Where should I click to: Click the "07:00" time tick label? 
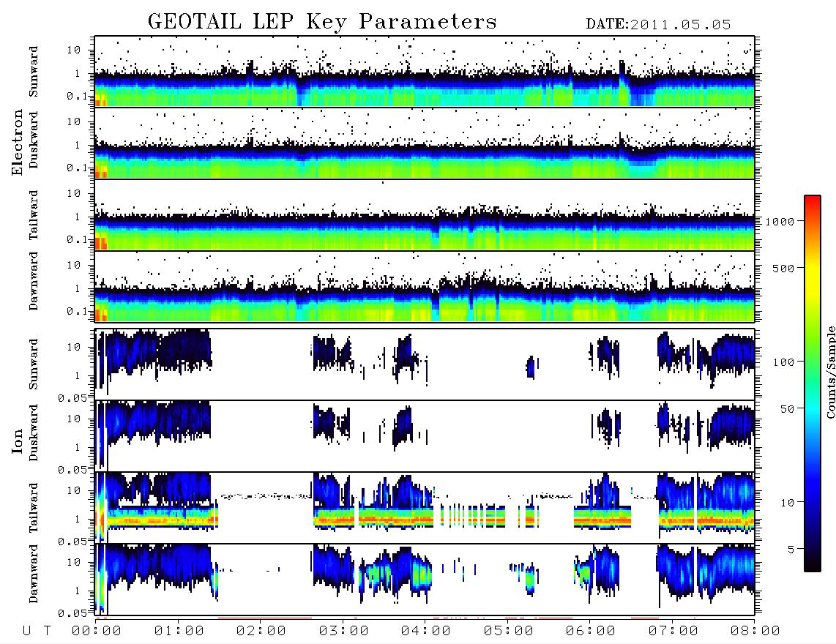pyautogui.click(x=673, y=632)
